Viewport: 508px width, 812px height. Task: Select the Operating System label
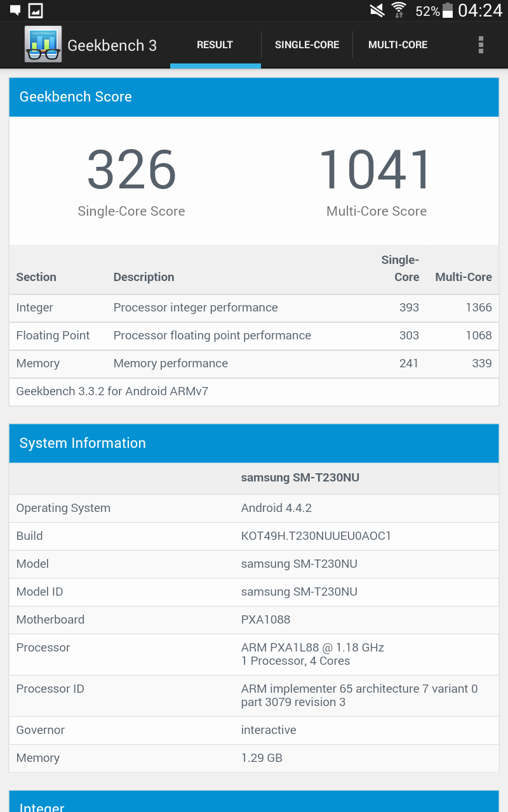[x=63, y=508]
